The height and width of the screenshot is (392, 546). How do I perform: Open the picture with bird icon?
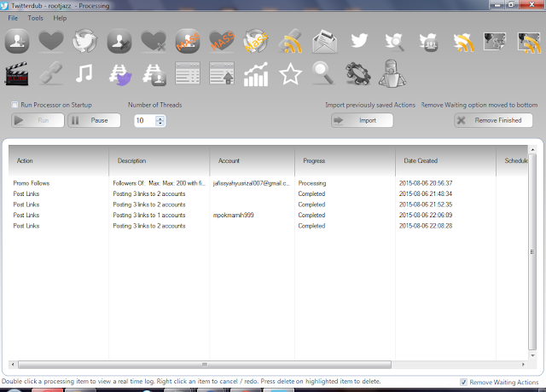(495, 42)
